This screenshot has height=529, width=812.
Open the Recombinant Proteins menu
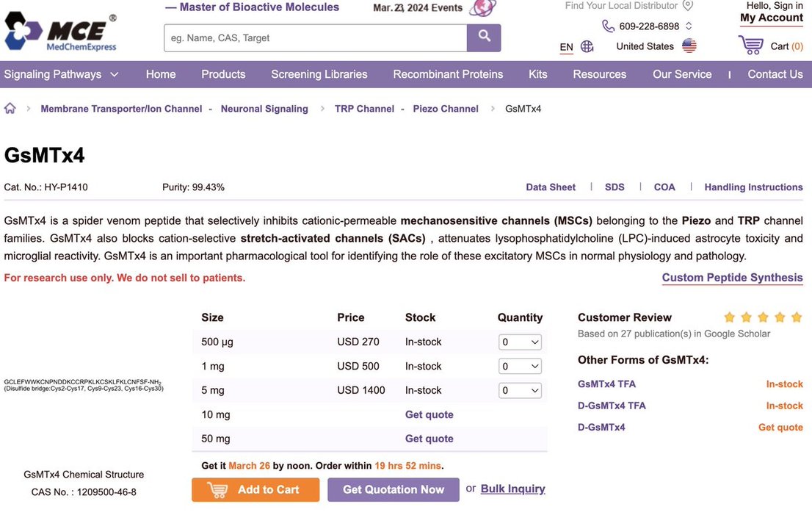(x=448, y=74)
